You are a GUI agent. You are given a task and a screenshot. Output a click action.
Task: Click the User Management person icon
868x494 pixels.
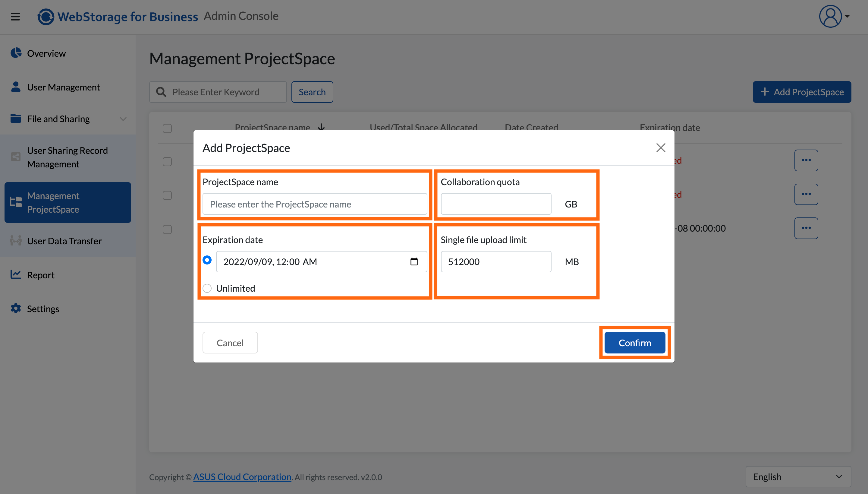(x=16, y=87)
